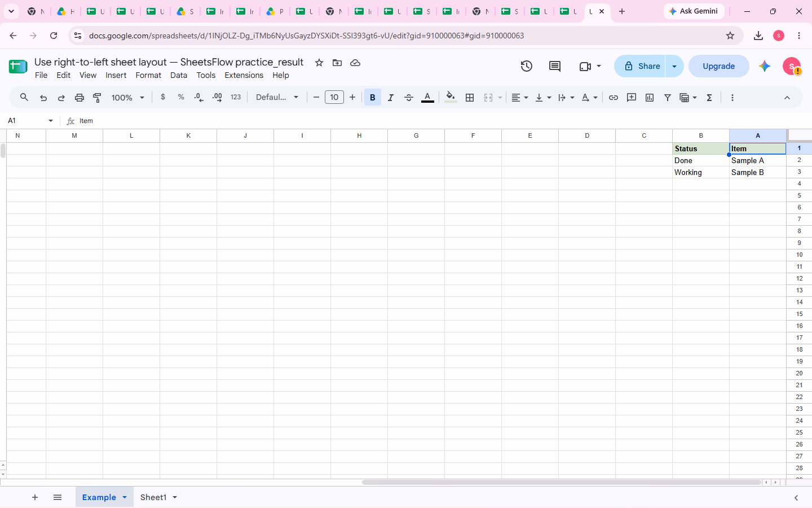Open the vertical align dropdown
Screen dimensions: 812x508
point(543,98)
